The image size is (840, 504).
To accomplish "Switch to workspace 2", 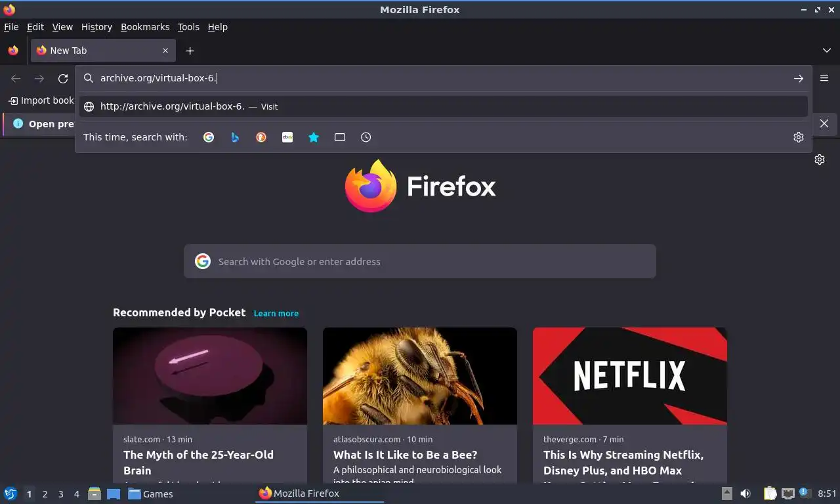I will pyautogui.click(x=45, y=494).
